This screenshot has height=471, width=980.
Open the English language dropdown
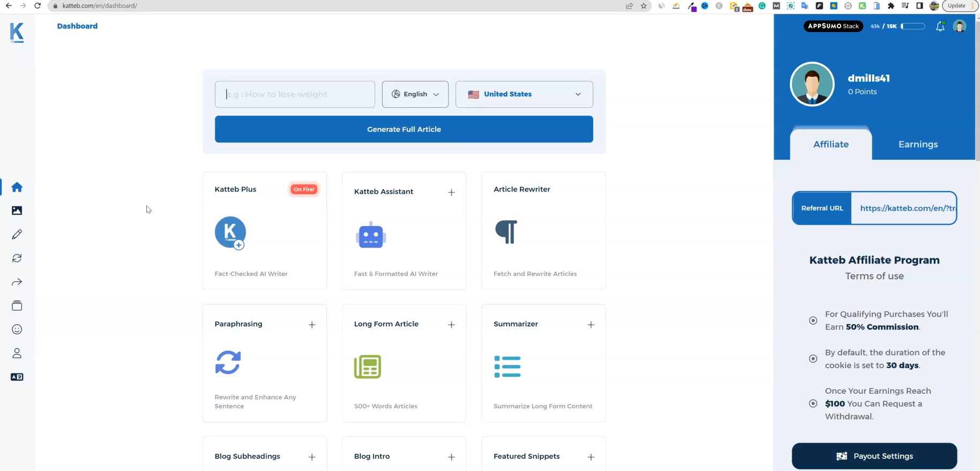click(x=415, y=94)
